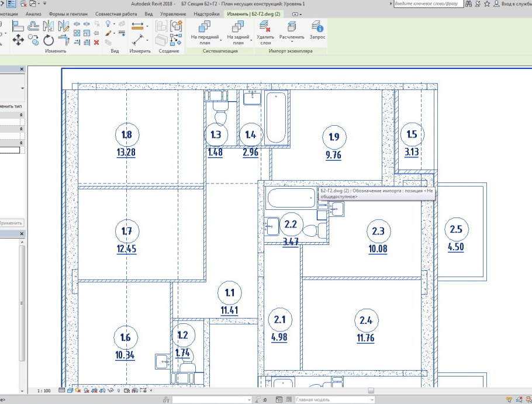Click the Move tool icon

pyautogui.click(x=18, y=40)
